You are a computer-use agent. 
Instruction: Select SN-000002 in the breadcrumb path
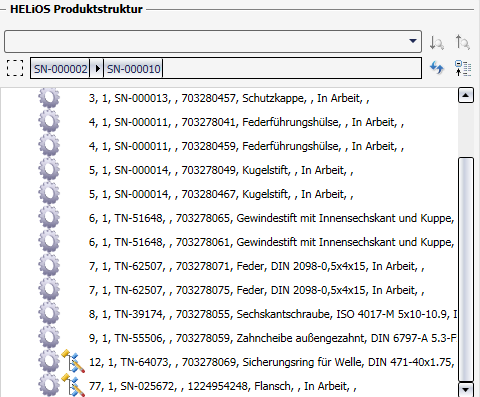60,69
